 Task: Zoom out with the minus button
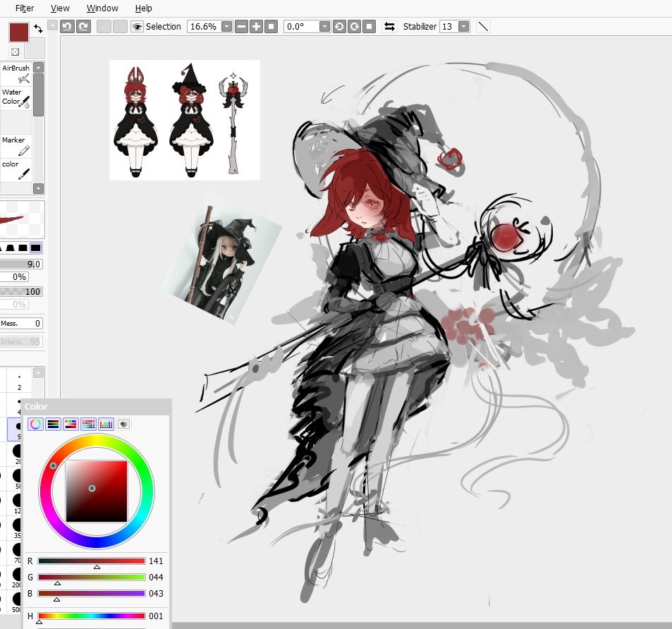coord(242,27)
